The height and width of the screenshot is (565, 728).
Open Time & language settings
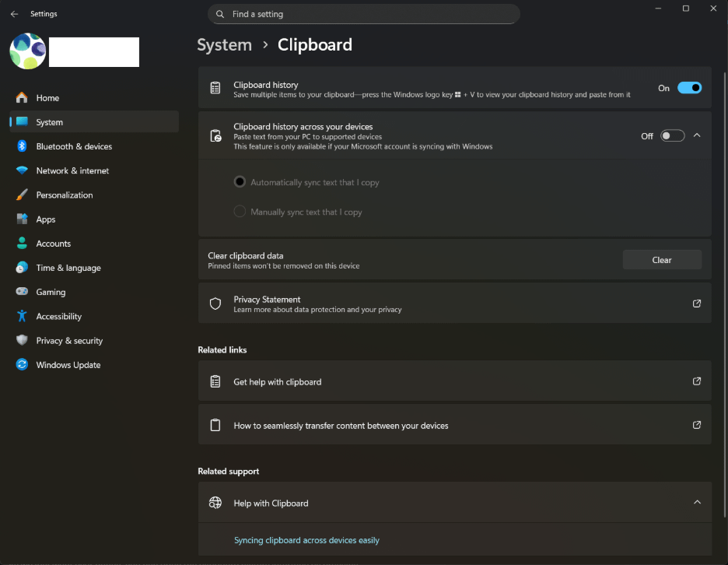click(94, 267)
